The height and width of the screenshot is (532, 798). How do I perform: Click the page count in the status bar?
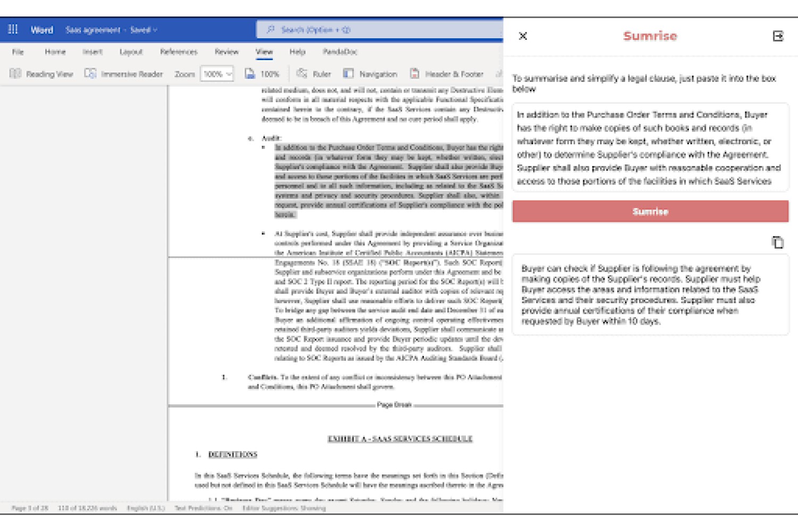click(30, 508)
